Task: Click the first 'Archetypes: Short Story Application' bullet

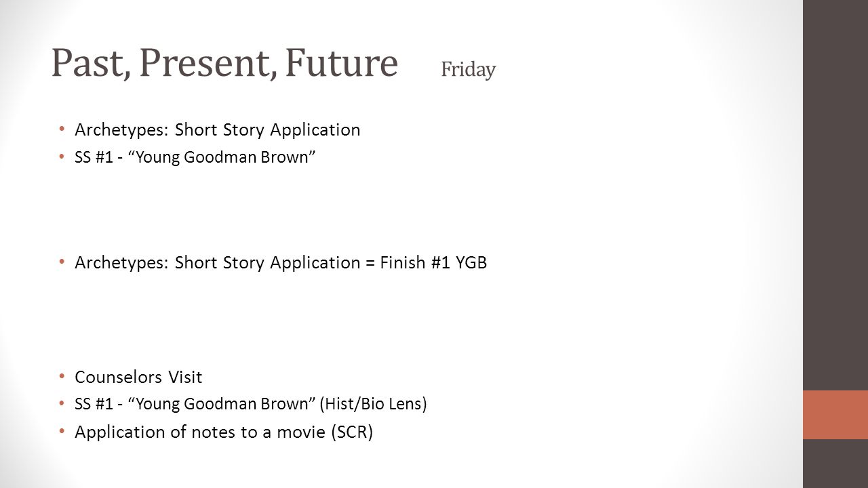Action: (218, 129)
